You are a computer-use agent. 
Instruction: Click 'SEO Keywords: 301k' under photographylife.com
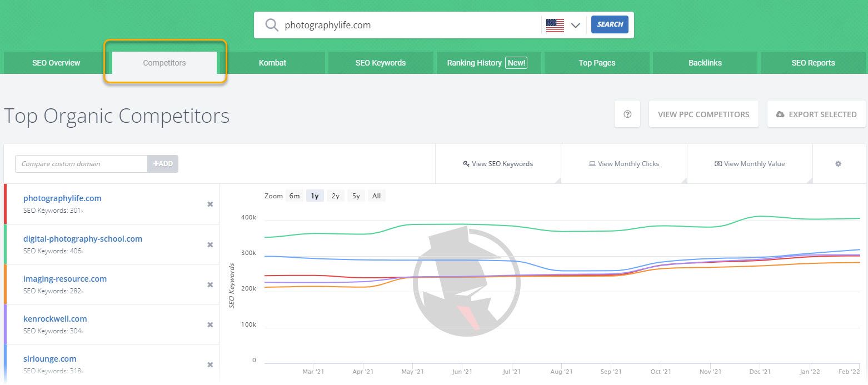click(53, 211)
